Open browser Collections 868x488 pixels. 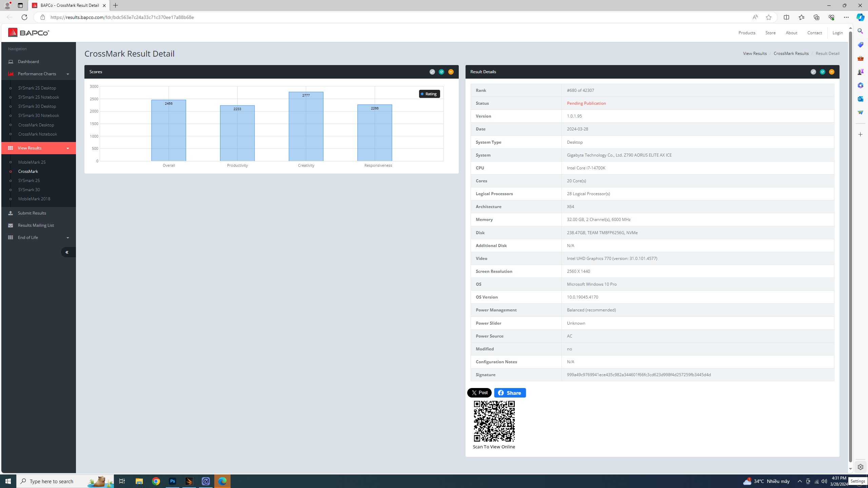click(816, 17)
